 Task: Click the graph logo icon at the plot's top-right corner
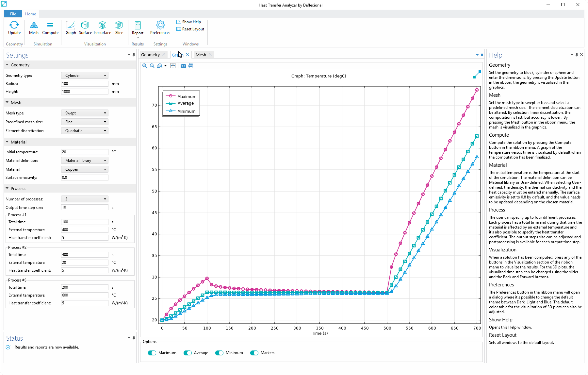477,74
